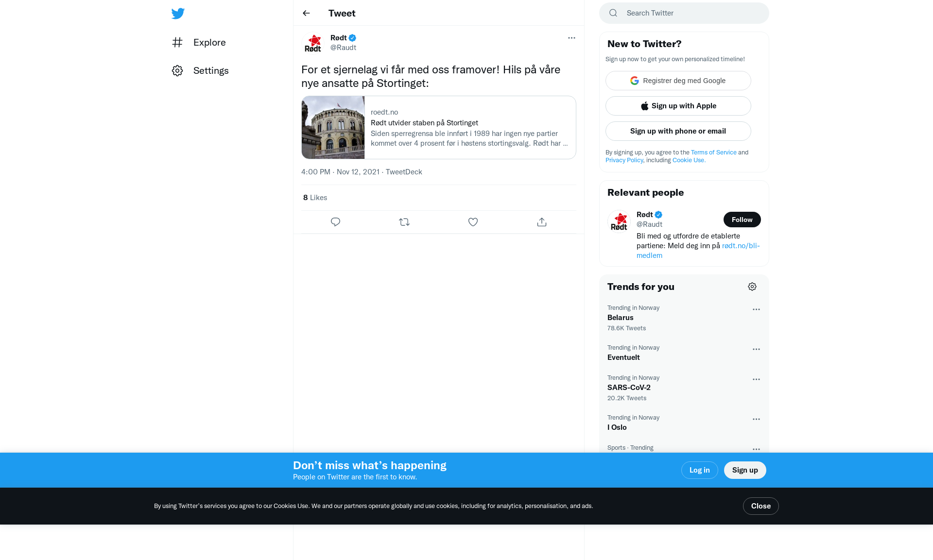The height and width of the screenshot is (560, 933).
Task: Share the tweet
Action: tap(542, 222)
